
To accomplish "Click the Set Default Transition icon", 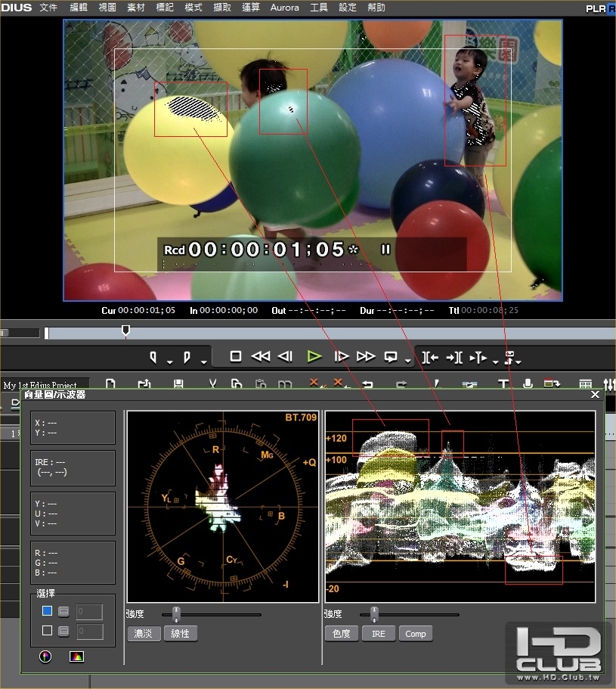I will [469, 385].
